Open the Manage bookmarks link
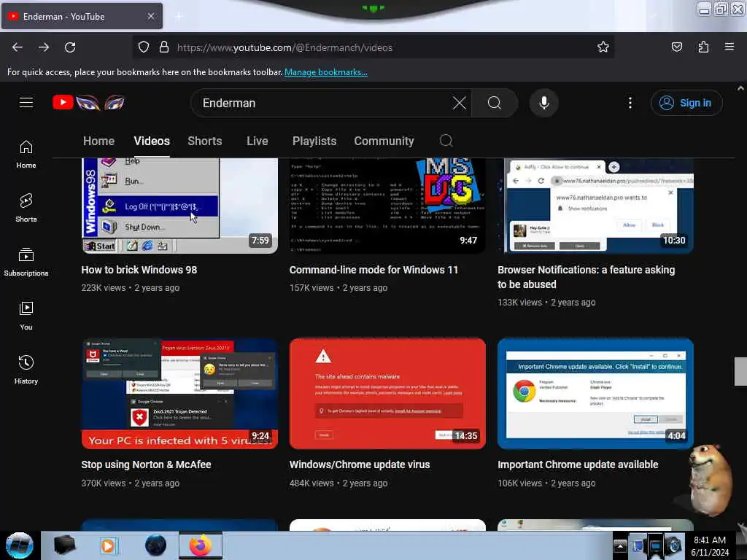The image size is (747, 560). pos(326,72)
